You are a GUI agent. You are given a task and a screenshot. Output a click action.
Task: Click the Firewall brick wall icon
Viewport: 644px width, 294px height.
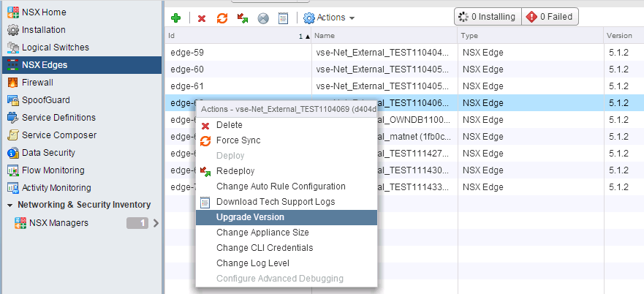pos(13,83)
